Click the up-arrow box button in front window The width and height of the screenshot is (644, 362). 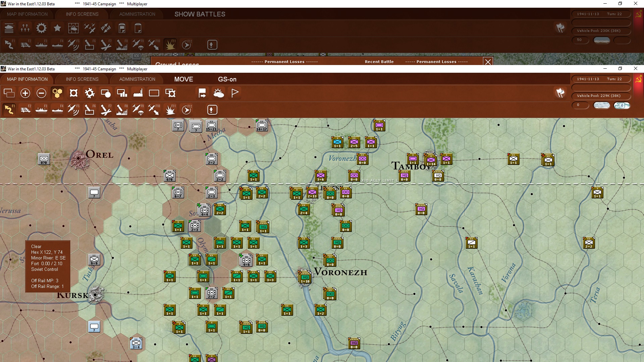pyautogui.click(x=212, y=110)
